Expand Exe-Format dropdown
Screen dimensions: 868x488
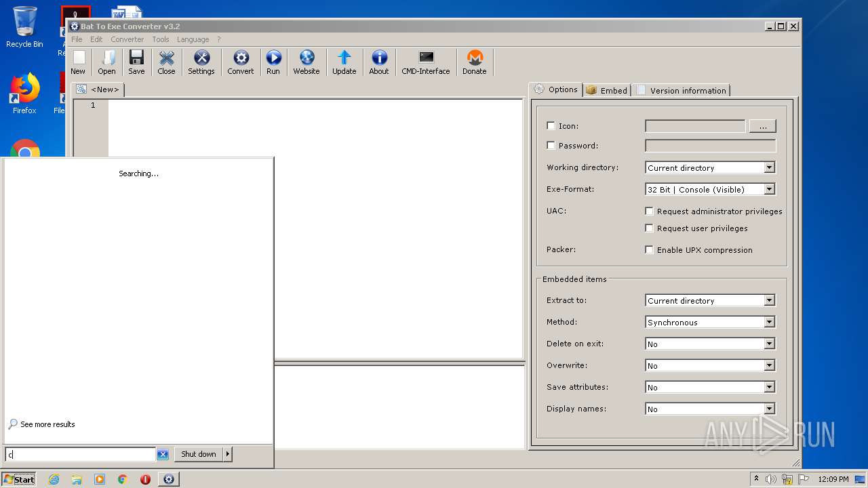(769, 190)
